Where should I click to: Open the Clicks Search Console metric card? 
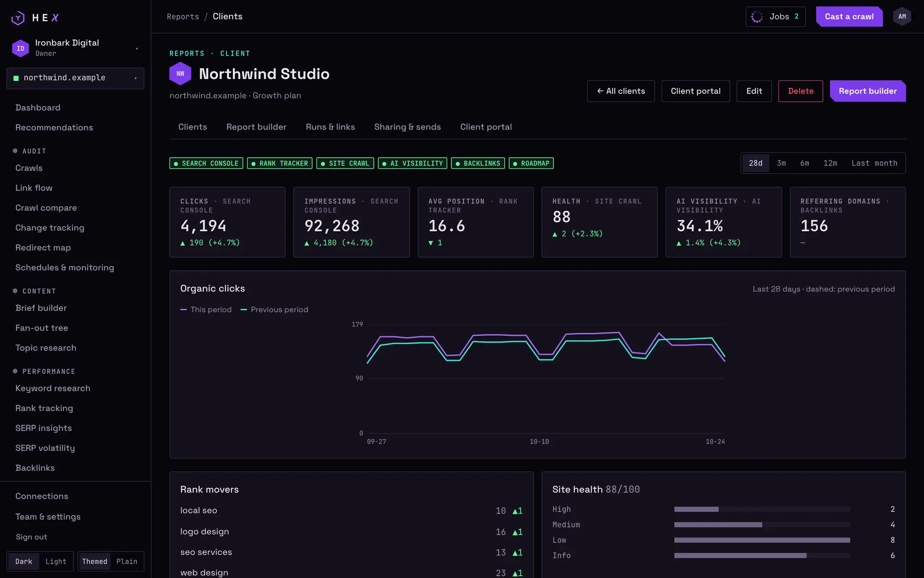click(x=227, y=222)
